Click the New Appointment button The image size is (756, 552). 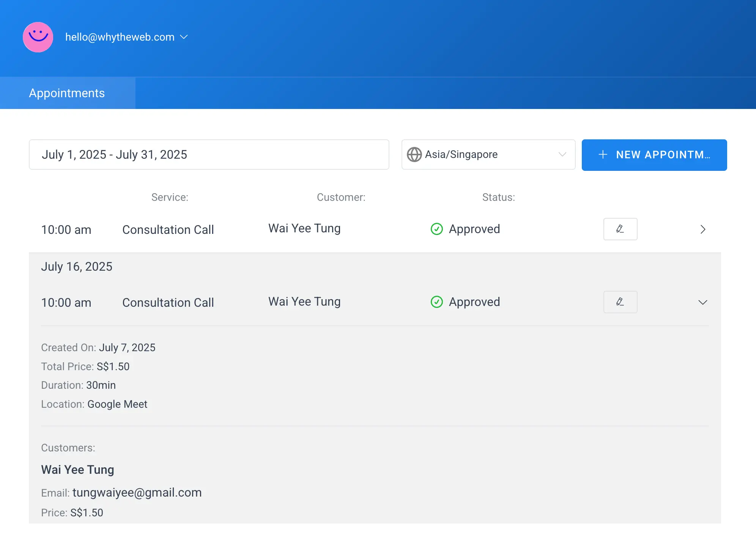(x=654, y=155)
